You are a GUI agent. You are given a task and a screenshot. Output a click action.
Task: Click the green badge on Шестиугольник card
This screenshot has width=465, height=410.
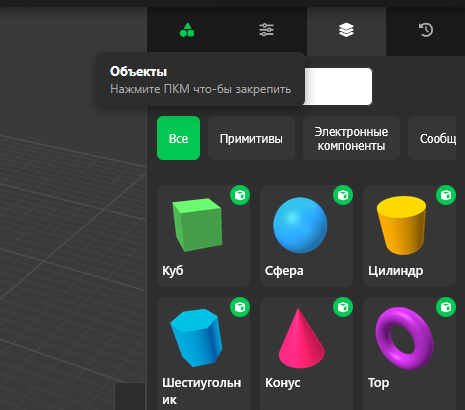(240, 307)
